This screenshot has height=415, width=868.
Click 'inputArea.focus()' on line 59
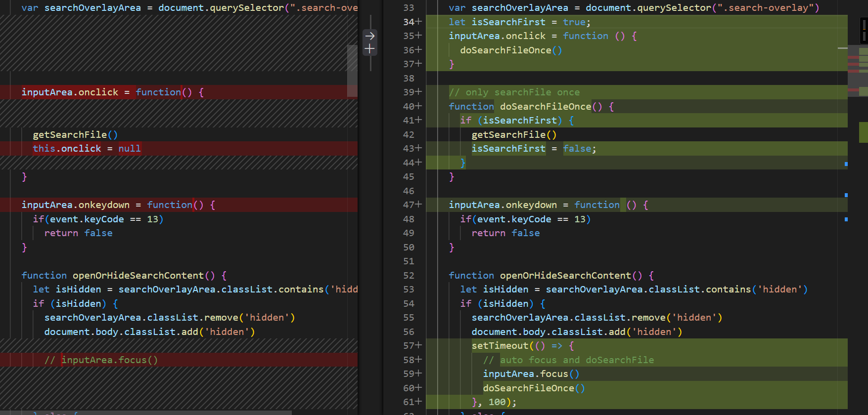coord(531,373)
